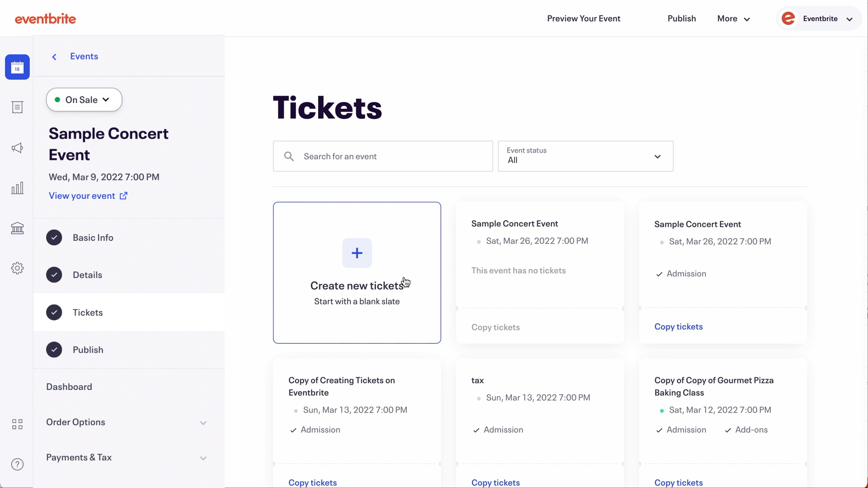Click the On Sale status dropdown
The height and width of the screenshot is (488, 868).
coord(84,99)
